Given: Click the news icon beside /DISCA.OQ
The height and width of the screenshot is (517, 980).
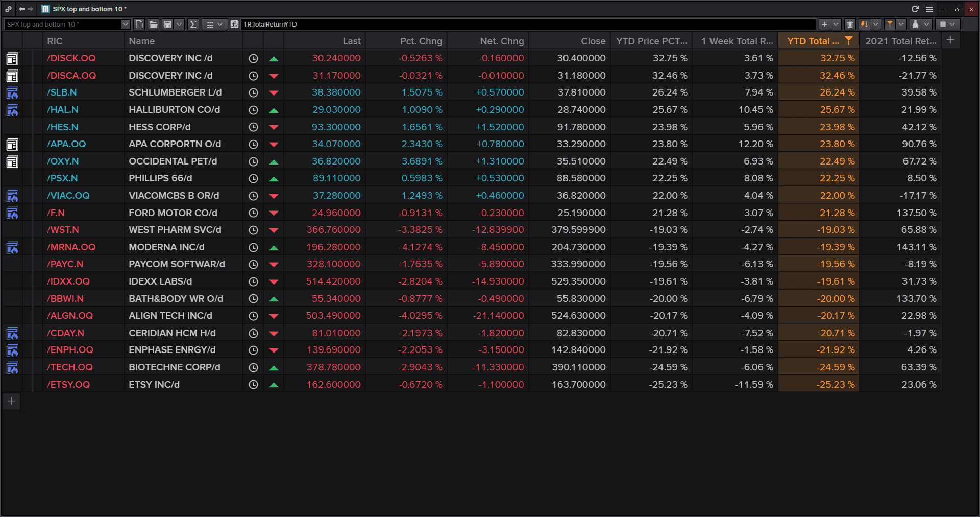Looking at the screenshot, I should point(12,76).
